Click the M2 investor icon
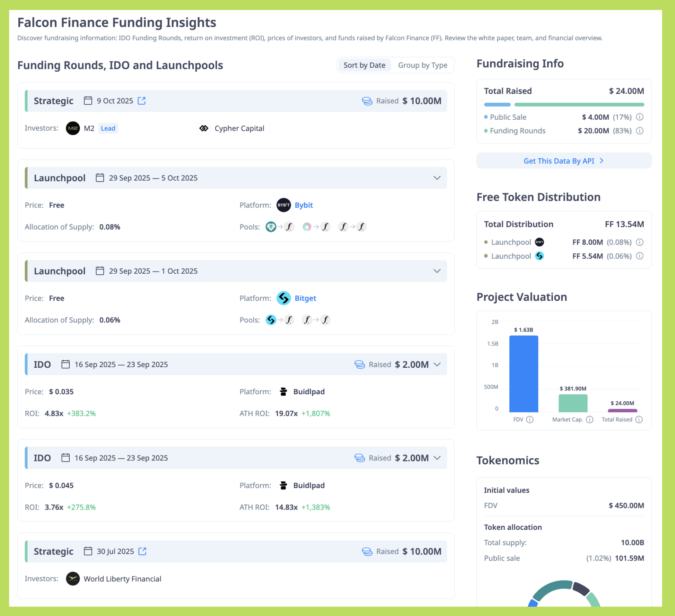Image resolution: width=675 pixels, height=616 pixels. (73, 128)
